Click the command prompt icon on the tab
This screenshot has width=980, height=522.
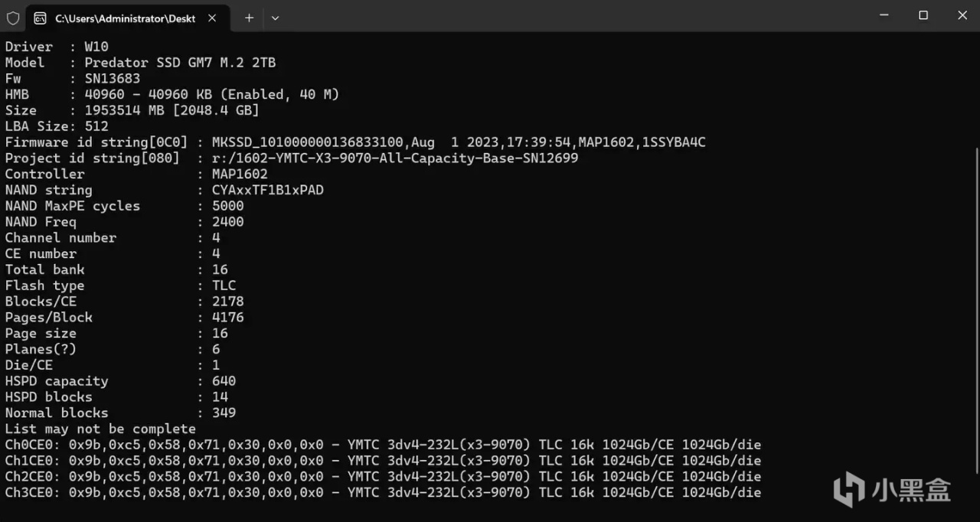tap(40, 18)
